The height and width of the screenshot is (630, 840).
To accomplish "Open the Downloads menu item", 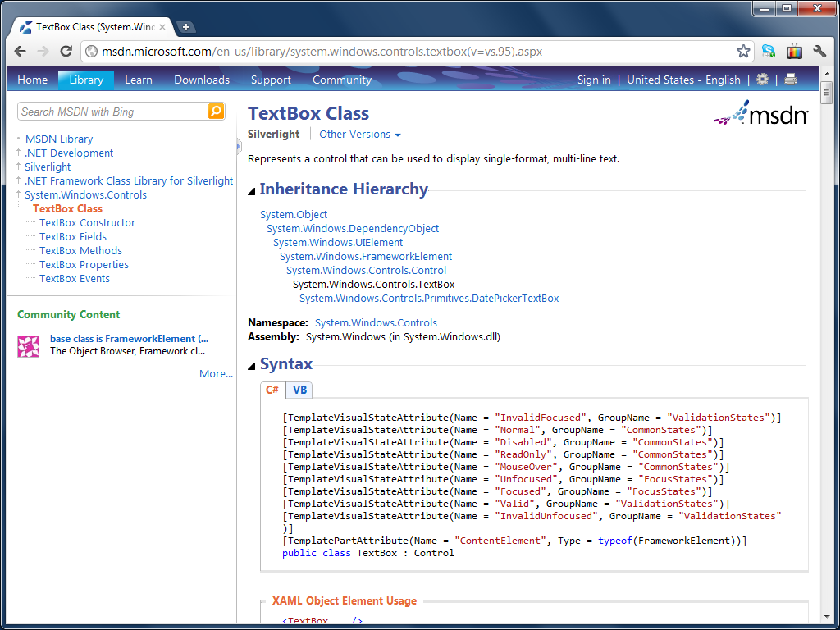I will (202, 80).
